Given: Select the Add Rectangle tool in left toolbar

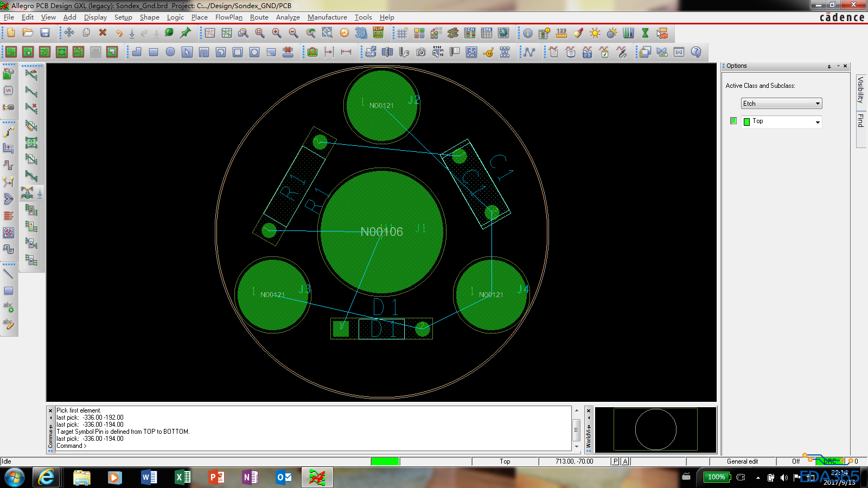Looking at the screenshot, I should [9, 291].
